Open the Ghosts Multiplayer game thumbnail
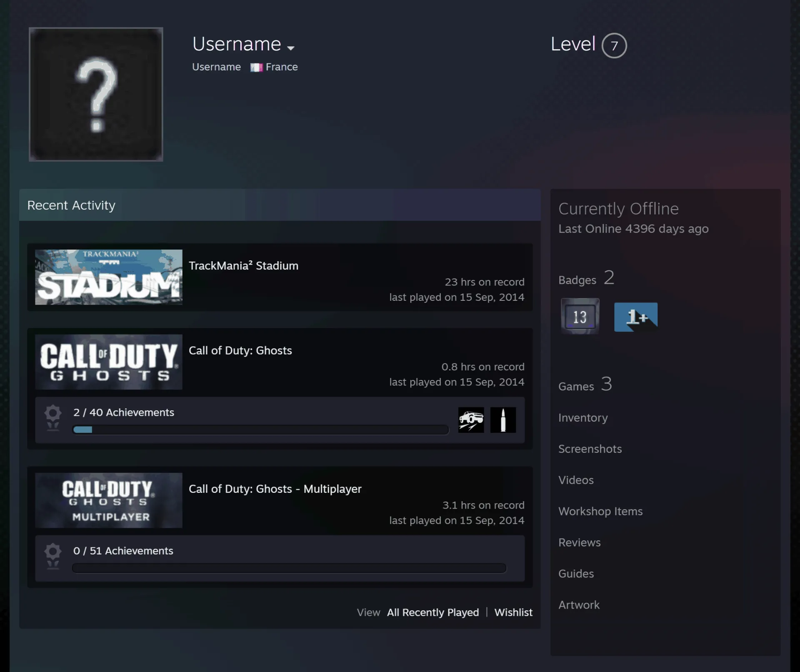Viewport: 800px width, 672px height. (x=109, y=500)
